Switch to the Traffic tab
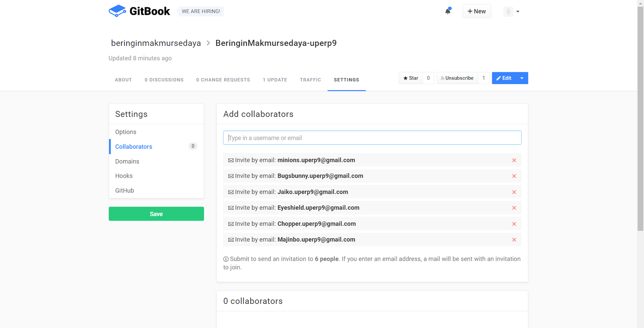The image size is (644, 328). [310, 80]
